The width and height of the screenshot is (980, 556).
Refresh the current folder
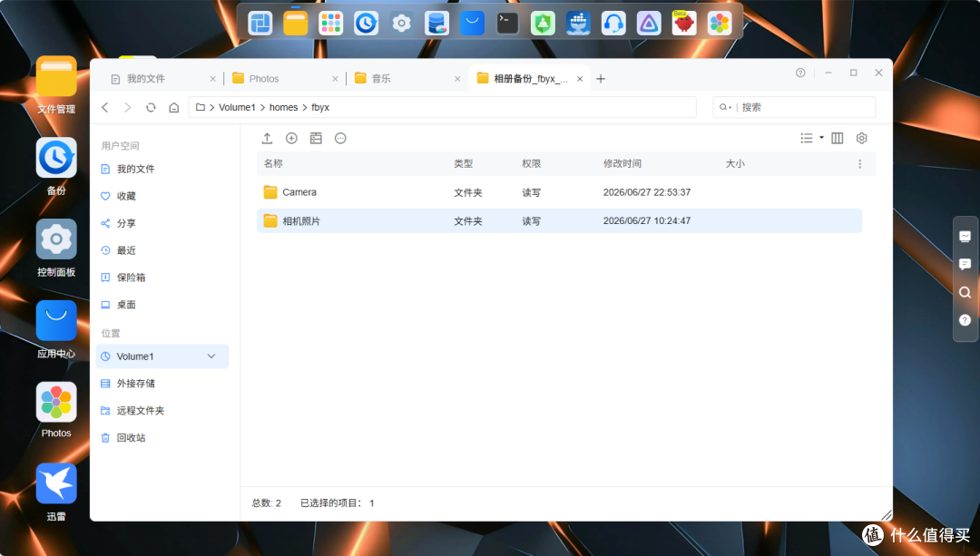coord(151,107)
